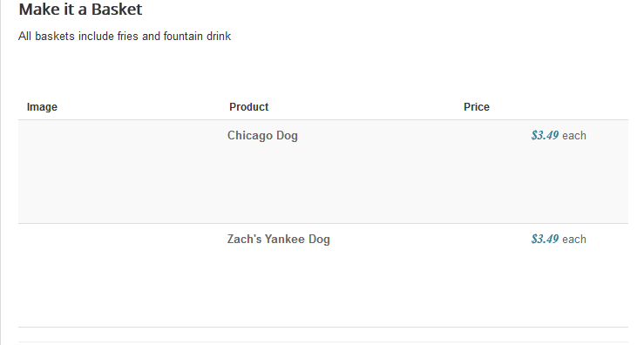The width and height of the screenshot is (644, 345).
Task: Click "fountain drink" in the description
Action: point(197,36)
